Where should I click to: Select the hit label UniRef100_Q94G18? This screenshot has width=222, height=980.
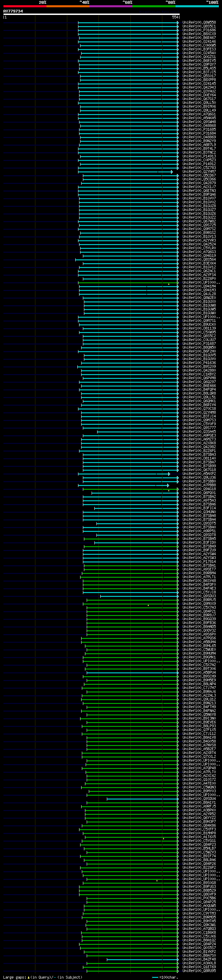[199, 489]
